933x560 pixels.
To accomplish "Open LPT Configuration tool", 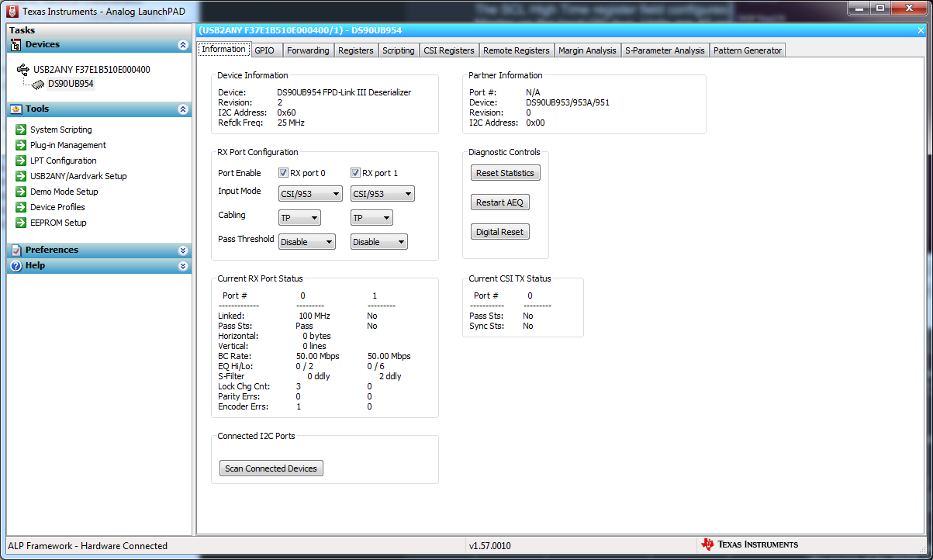I will pyautogui.click(x=64, y=161).
